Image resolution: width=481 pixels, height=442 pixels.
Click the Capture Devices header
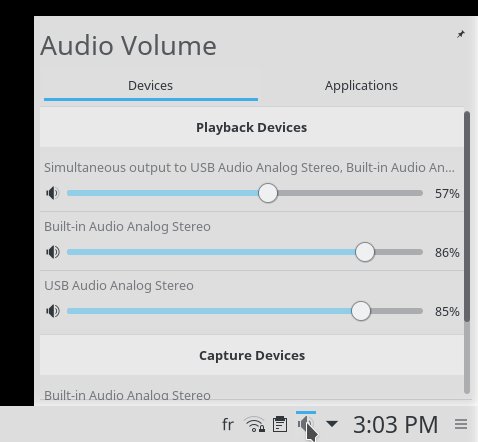[x=252, y=355]
